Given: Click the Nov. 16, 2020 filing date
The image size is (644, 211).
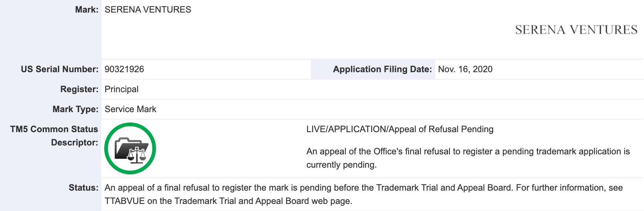Looking at the screenshot, I should click(x=465, y=69).
